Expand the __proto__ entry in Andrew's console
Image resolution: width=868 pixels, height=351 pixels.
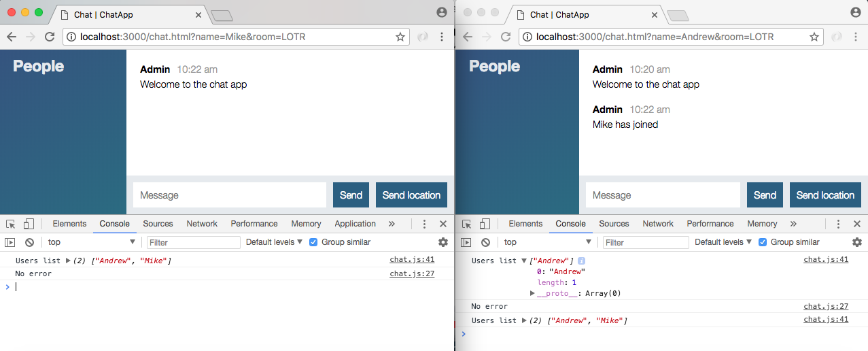533,293
